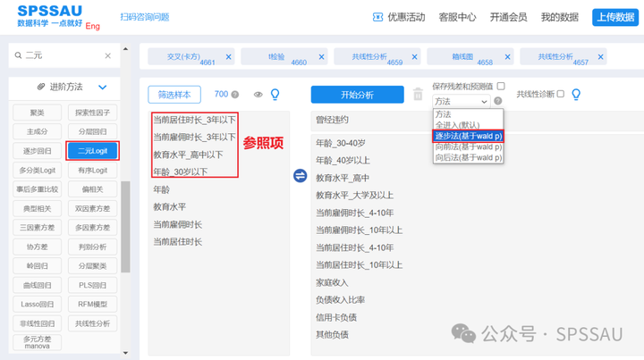The width and height of the screenshot is (644, 360).
Task: Toggle the 共线性诊断 checkbox
Action: pyautogui.click(x=561, y=94)
